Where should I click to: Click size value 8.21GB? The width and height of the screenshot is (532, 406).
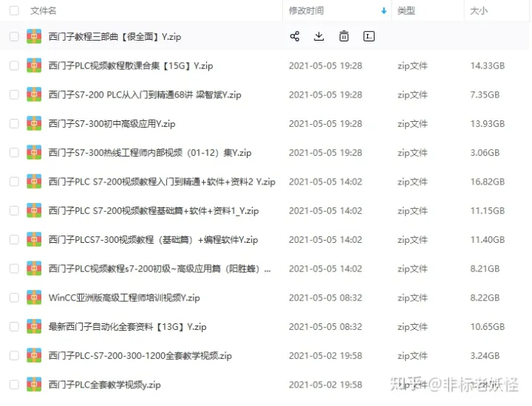coord(485,269)
